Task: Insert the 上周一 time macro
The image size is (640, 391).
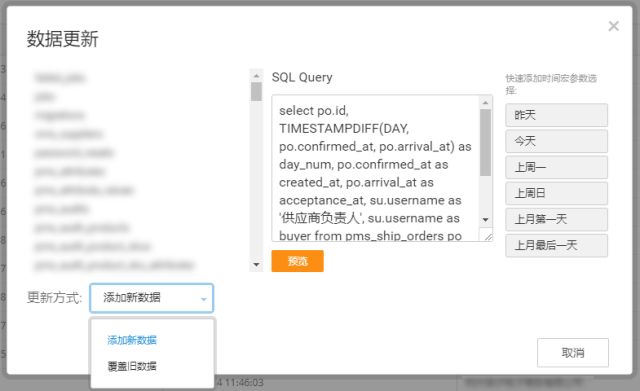Action: pos(556,167)
